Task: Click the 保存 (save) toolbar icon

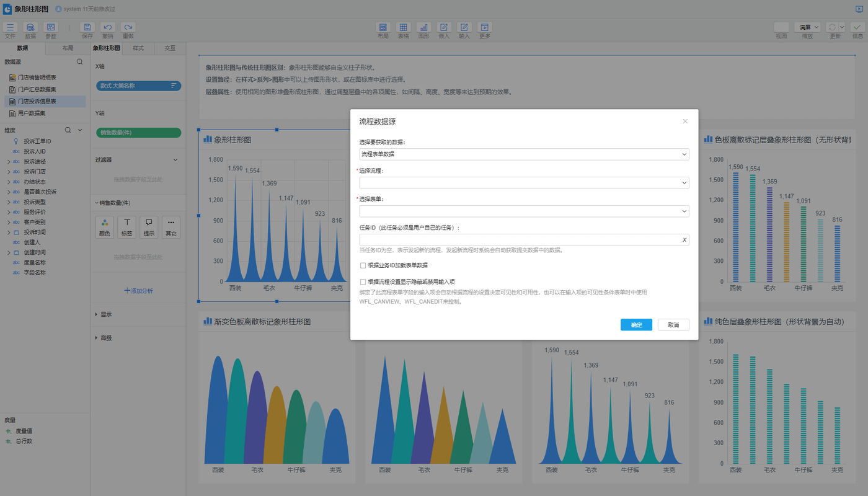Action: tap(87, 27)
